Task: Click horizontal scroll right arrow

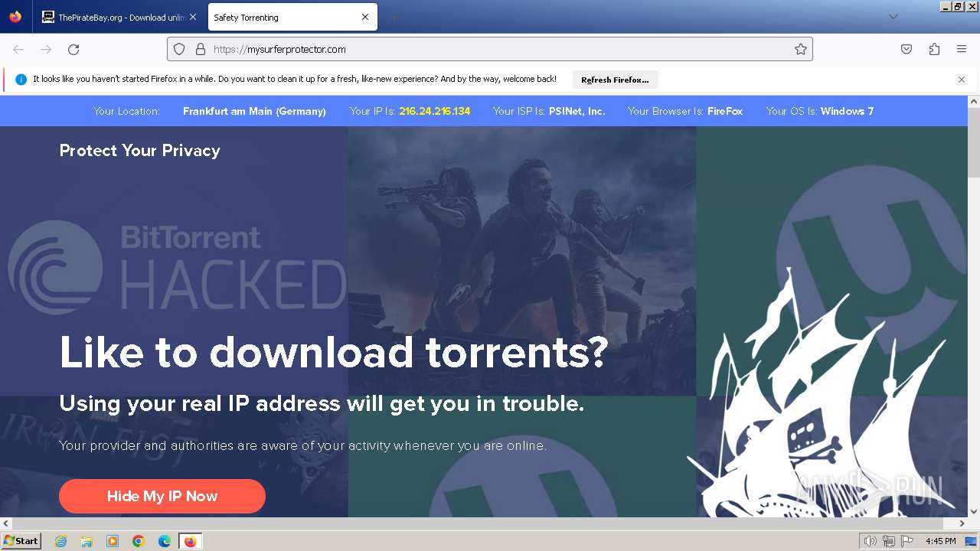Action: (962, 523)
